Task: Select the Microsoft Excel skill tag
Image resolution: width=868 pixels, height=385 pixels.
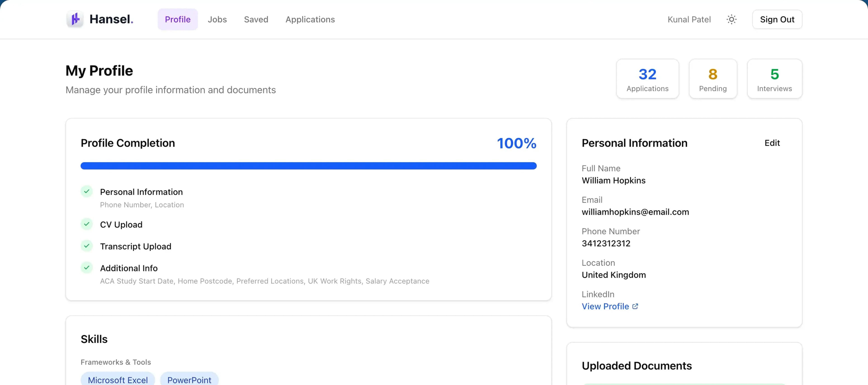Action: pyautogui.click(x=118, y=380)
